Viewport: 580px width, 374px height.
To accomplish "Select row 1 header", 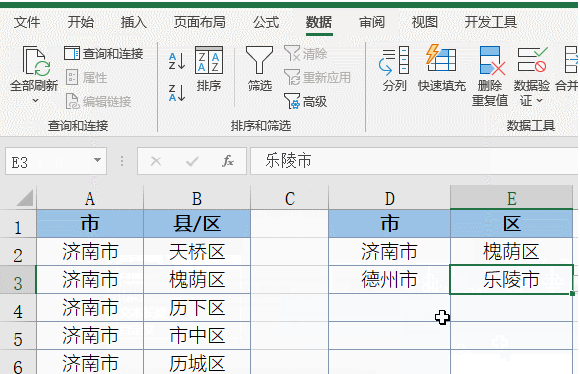I will click(18, 224).
